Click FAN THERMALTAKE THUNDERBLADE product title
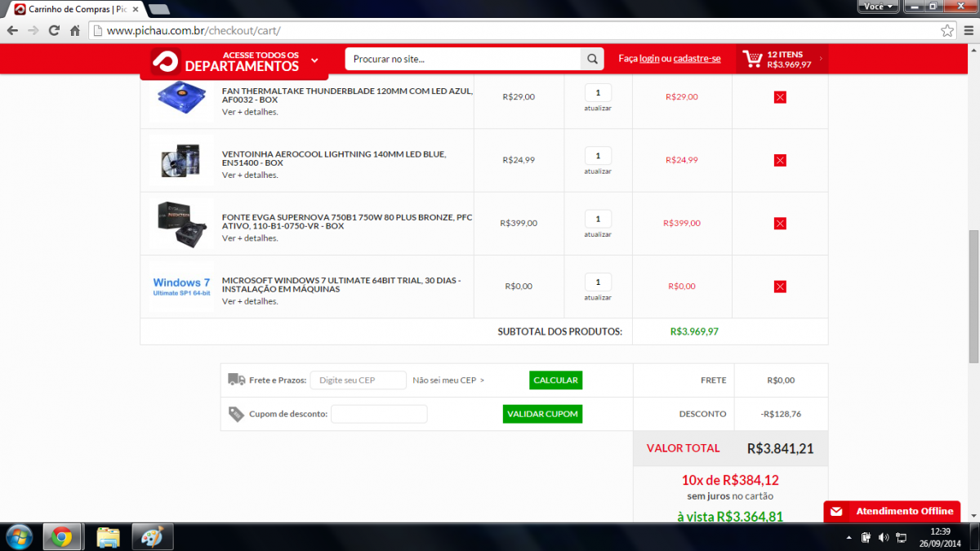Viewport: 980px width, 551px height. click(x=347, y=96)
